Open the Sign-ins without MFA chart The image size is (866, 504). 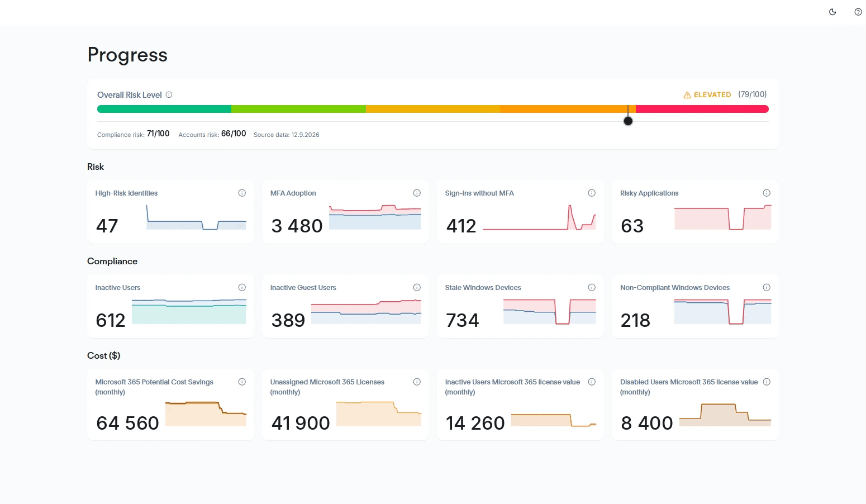539,217
